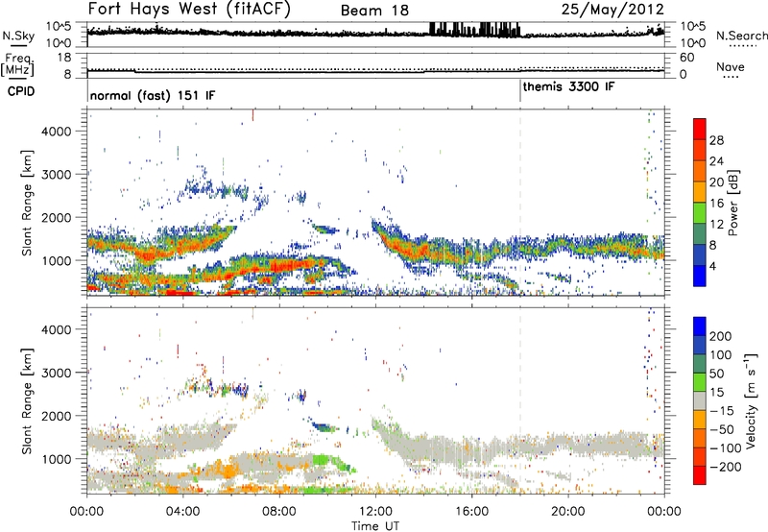Screen dimensions: 768x532
Task: Click the dashed CPID change line in power panel
Action: point(520,203)
